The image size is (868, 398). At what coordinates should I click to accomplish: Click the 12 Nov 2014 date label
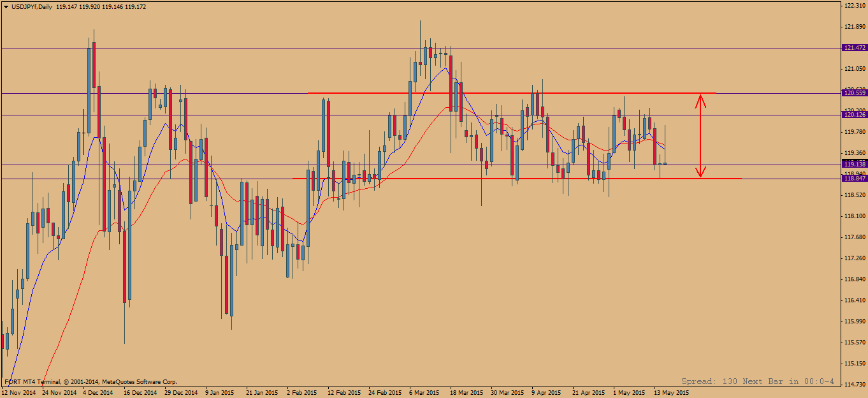click(19, 392)
